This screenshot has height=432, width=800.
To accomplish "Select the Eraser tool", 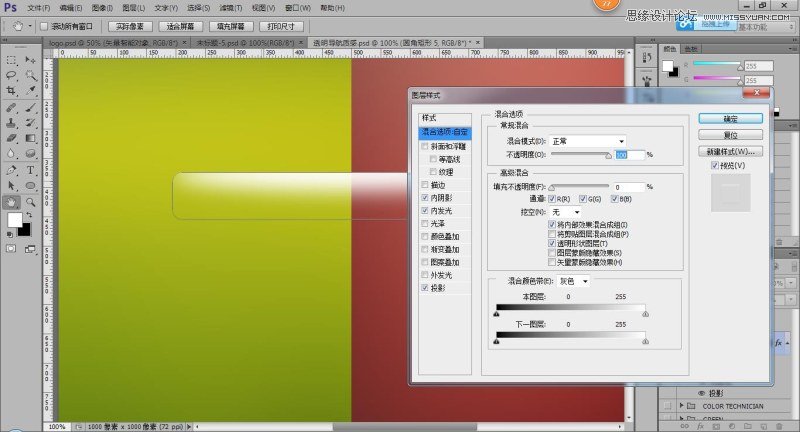I will [11, 138].
